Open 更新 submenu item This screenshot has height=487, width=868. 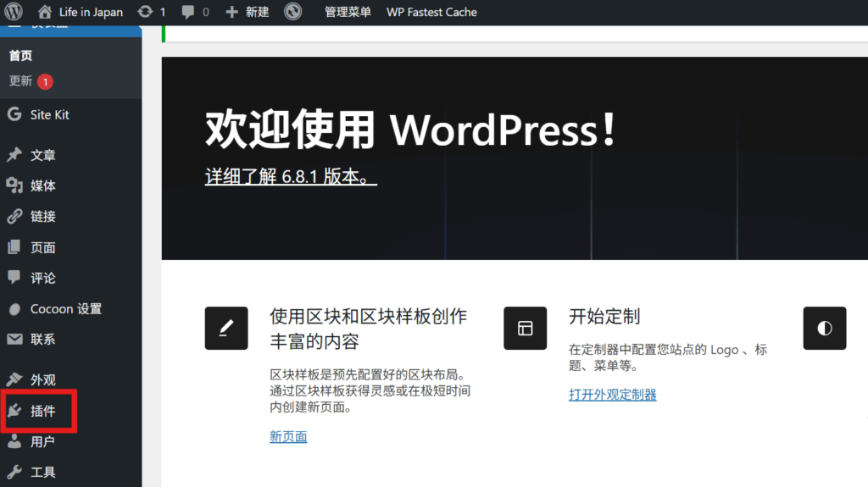click(20, 80)
